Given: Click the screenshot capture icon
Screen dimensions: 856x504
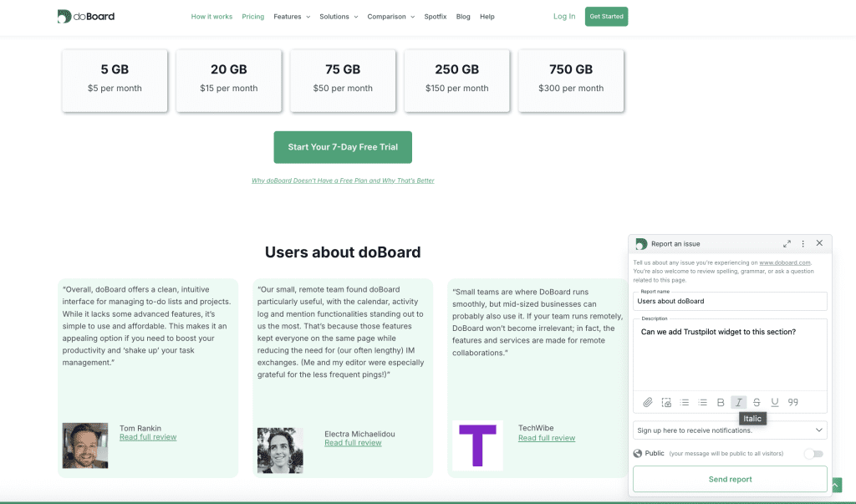Looking at the screenshot, I should 666,402.
